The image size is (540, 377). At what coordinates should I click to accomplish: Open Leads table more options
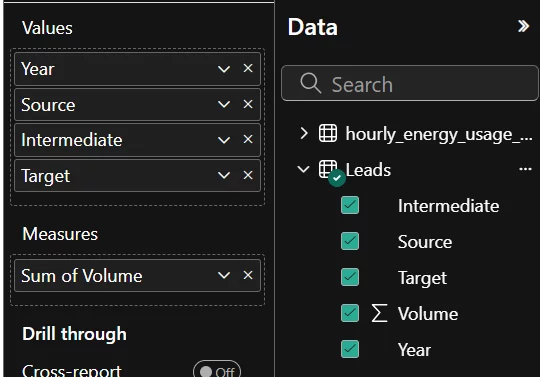coord(525,169)
